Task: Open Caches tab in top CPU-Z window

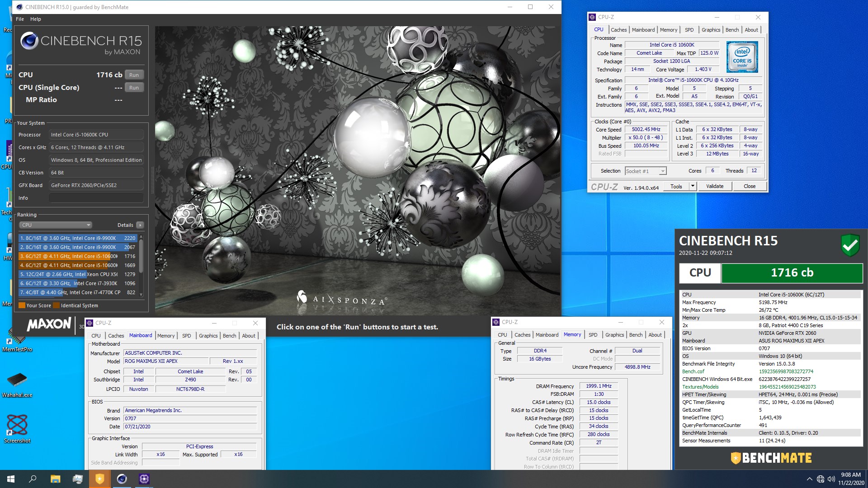Action: click(618, 30)
